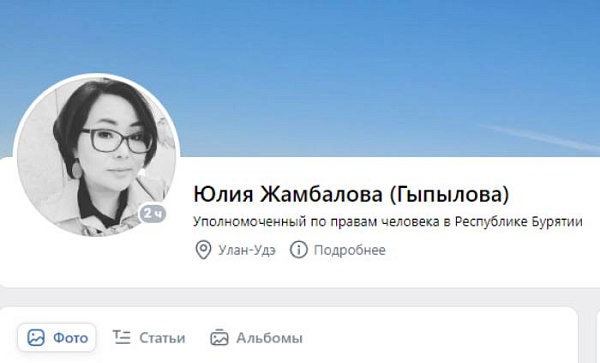The width and height of the screenshot is (600, 363).
Task: Click the Альбомы gallery icon
Action: (x=219, y=337)
